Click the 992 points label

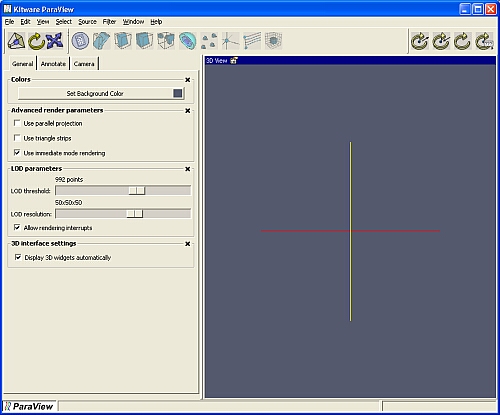69,179
